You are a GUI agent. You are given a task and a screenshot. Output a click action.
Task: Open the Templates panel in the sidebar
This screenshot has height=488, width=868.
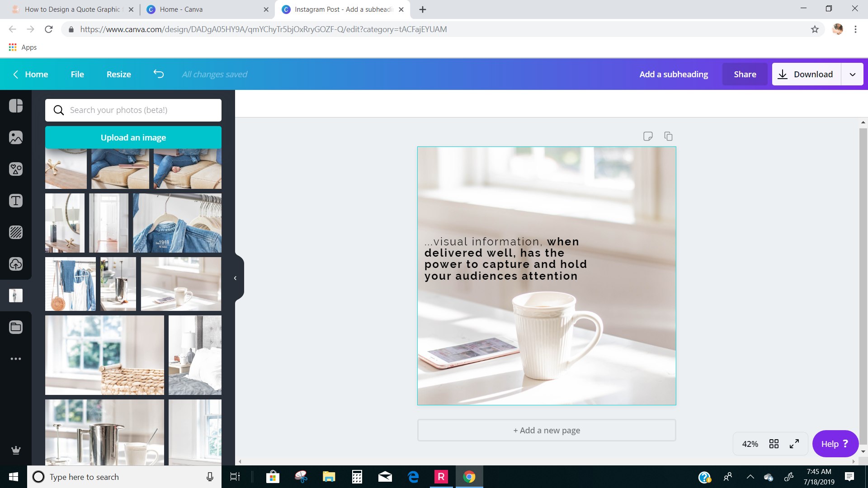(x=16, y=106)
